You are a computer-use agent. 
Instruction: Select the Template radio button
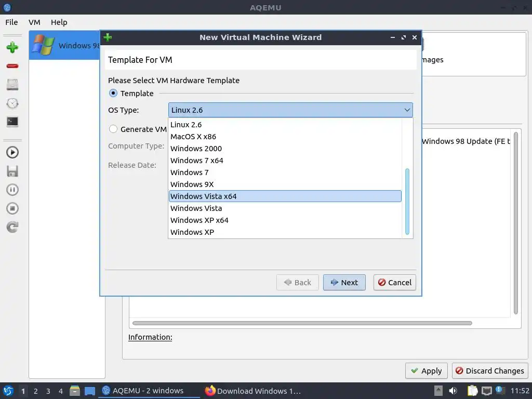point(113,93)
